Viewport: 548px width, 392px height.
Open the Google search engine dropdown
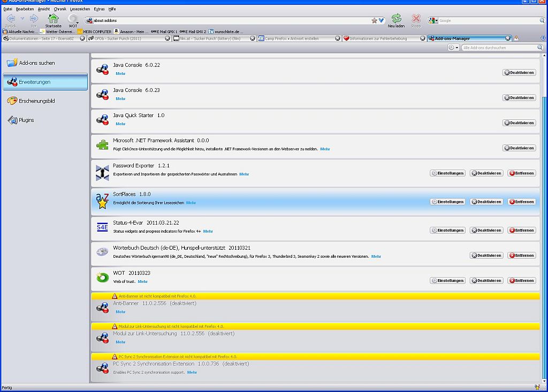[x=433, y=20]
